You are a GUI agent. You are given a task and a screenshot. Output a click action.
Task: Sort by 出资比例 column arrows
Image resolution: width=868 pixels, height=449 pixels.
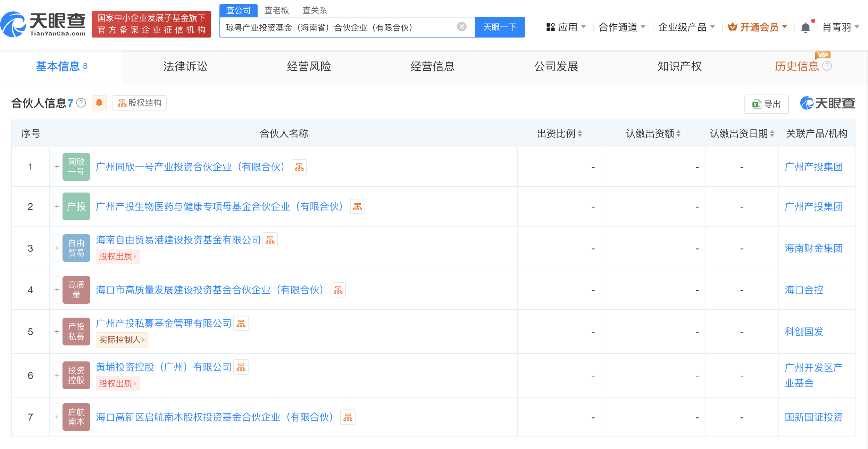580,133
